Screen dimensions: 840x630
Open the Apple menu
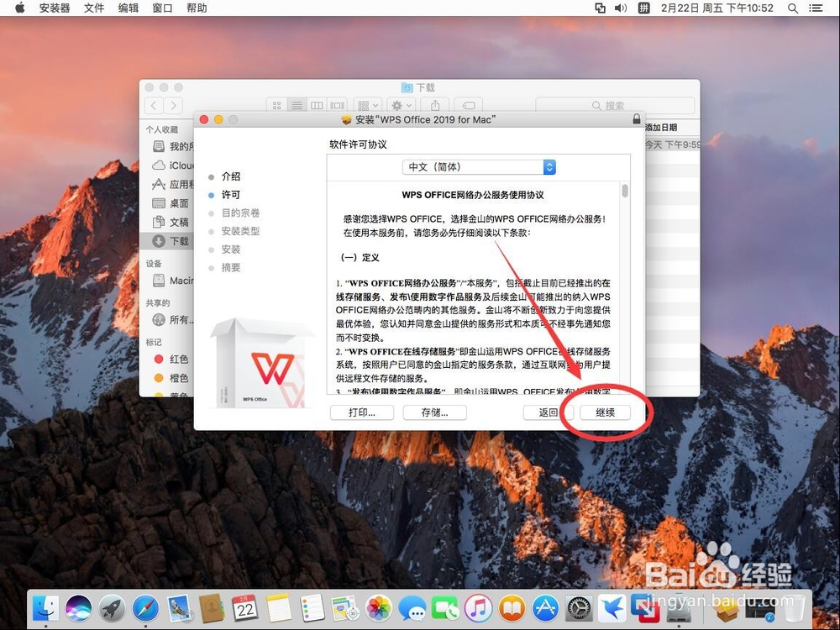(x=20, y=8)
